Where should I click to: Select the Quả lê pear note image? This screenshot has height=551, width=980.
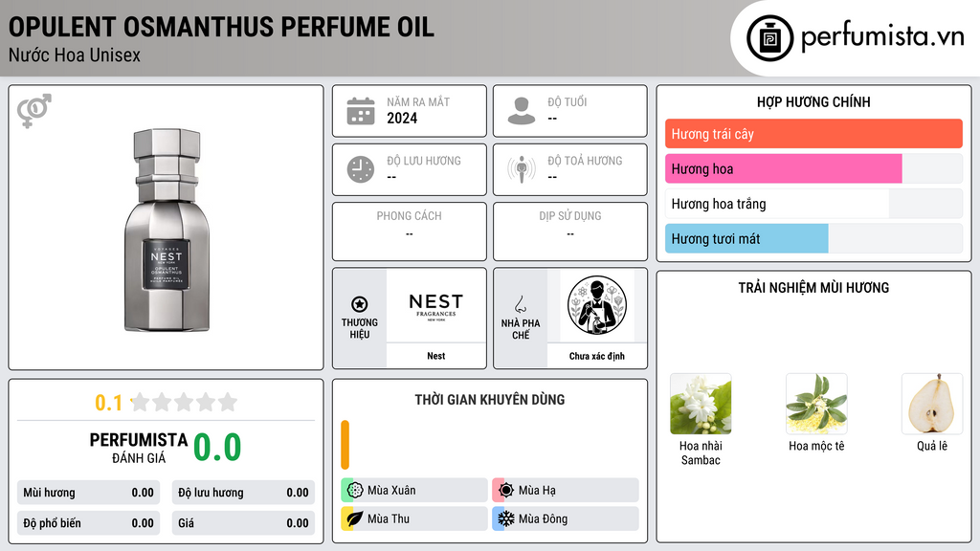(932, 404)
